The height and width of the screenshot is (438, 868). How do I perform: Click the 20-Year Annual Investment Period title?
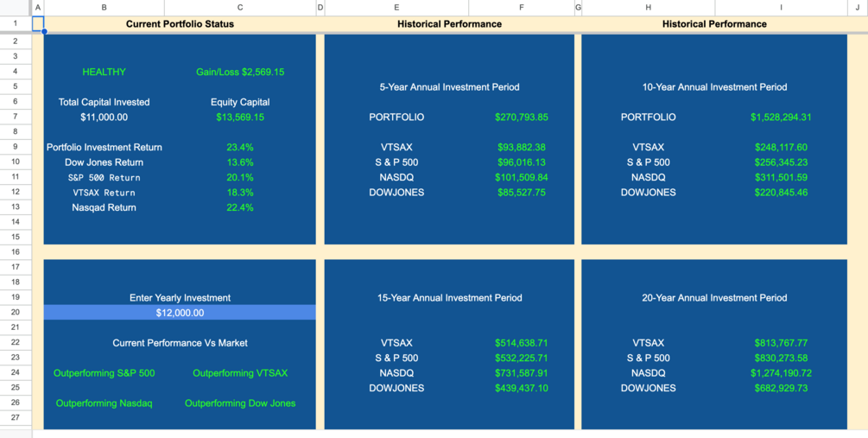click(714, 298)
